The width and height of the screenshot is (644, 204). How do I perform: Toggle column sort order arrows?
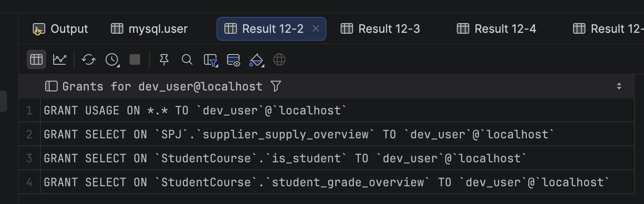point(619,86)
